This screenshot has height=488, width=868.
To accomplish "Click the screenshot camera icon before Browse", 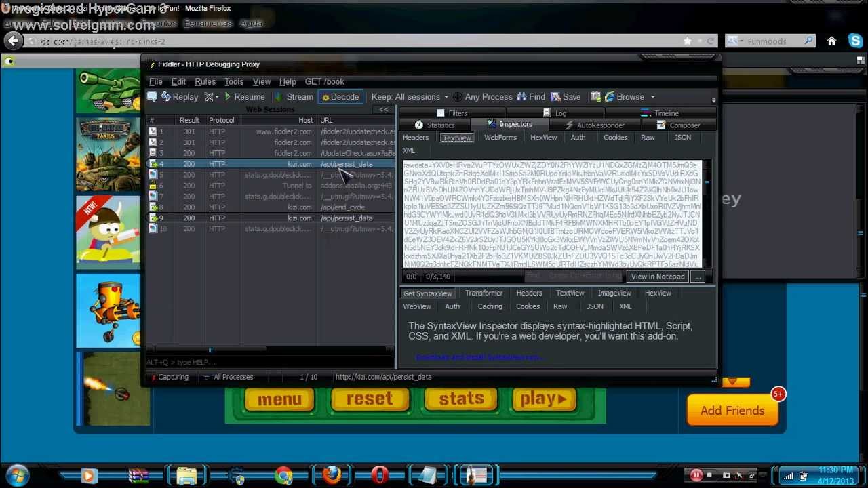I will click(595, 97).
